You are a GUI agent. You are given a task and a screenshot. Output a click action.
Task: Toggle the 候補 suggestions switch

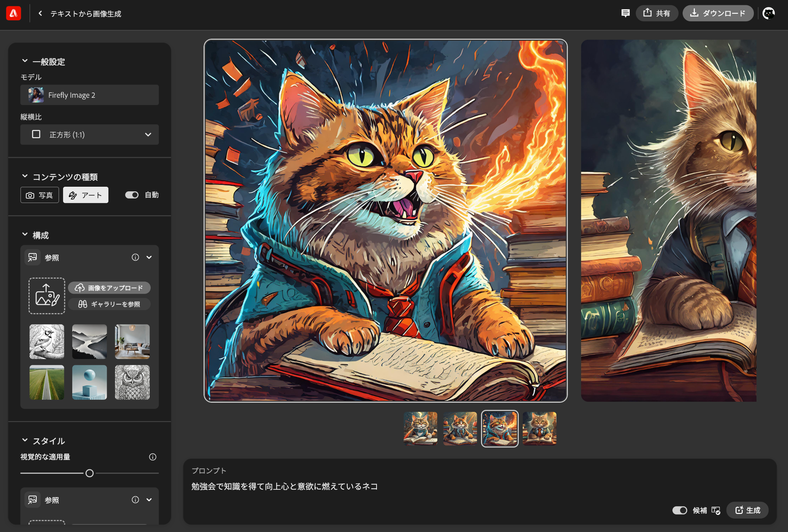[x=680, y=510]
